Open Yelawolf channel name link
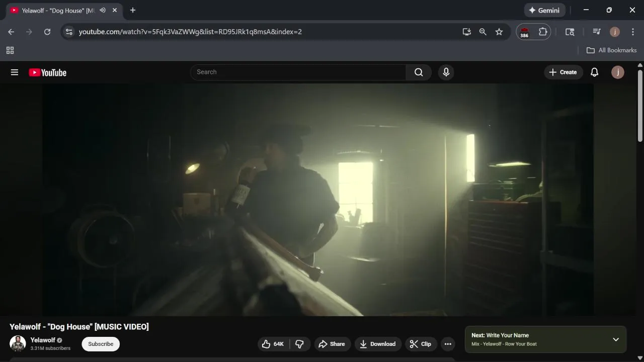The width and height of the screenshot is (644, 362). click(43, 340)
